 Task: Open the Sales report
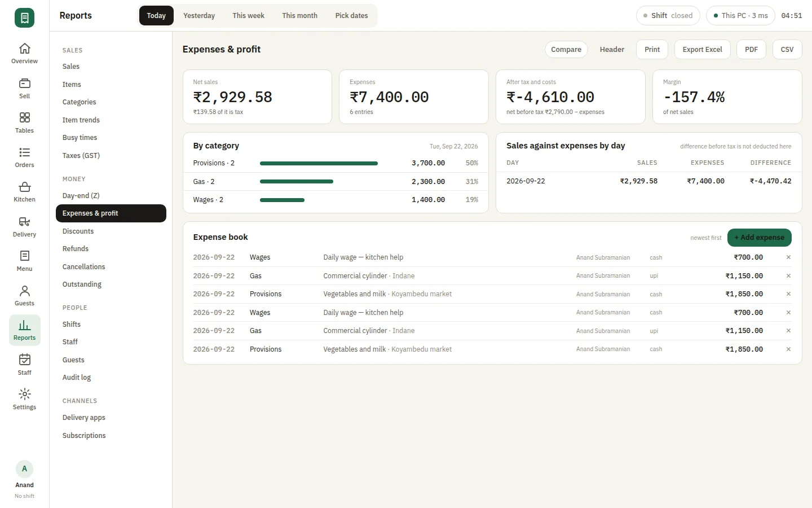pos(111,67)
